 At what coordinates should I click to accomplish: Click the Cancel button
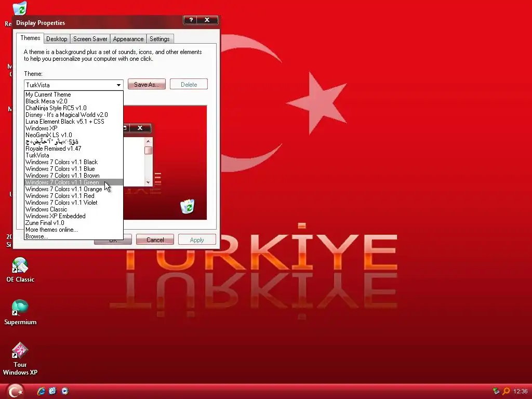(x=155, y=240)
